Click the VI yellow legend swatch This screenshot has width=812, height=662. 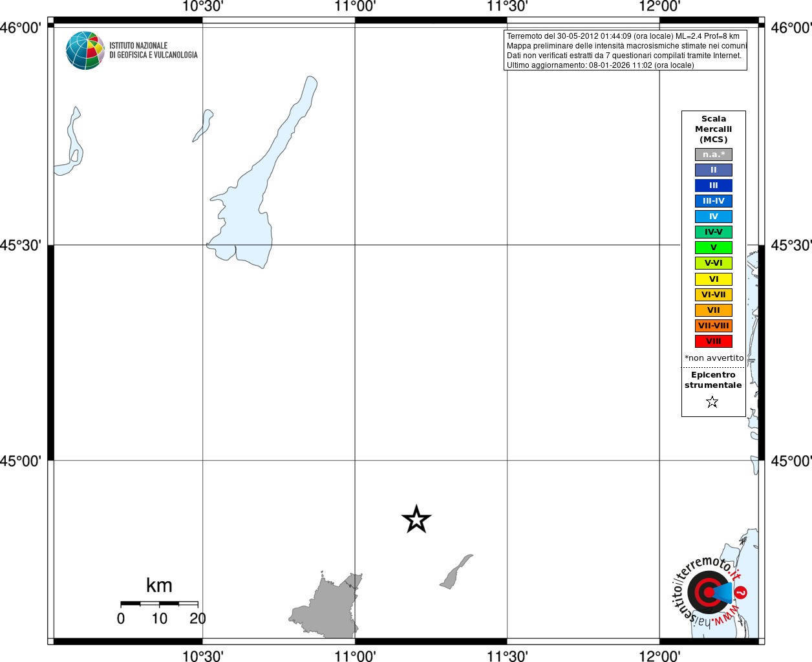coord(714,279)
